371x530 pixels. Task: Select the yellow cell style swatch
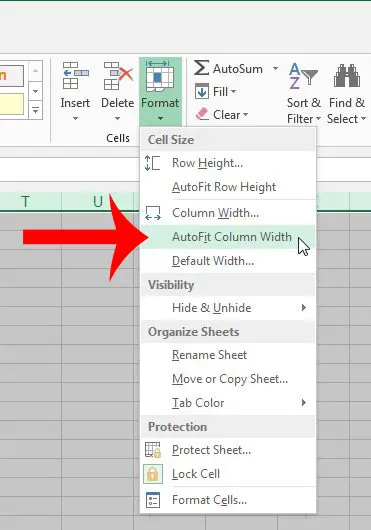12,104
